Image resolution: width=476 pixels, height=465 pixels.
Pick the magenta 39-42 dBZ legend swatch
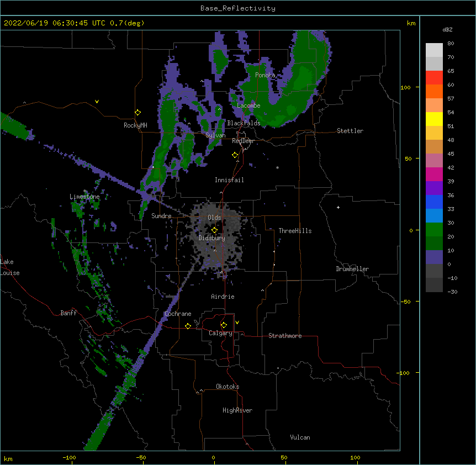[x=434, y=174]
